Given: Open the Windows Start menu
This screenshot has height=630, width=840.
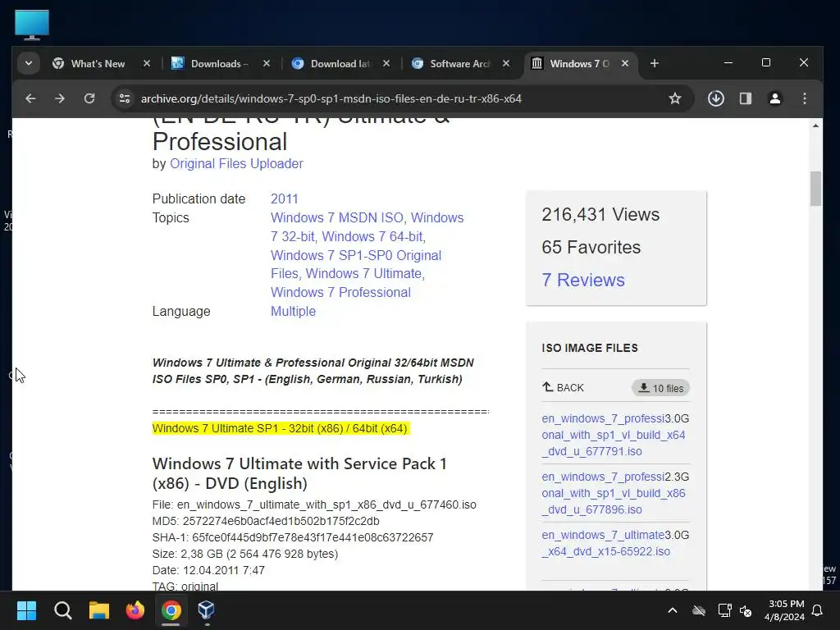Looking at the screenshot, I should 26,610.
